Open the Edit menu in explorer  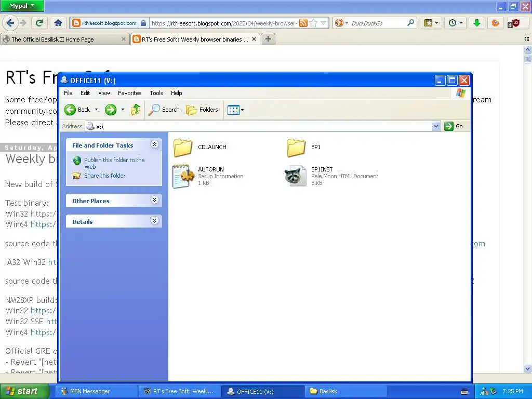click(x=85, y=93)
